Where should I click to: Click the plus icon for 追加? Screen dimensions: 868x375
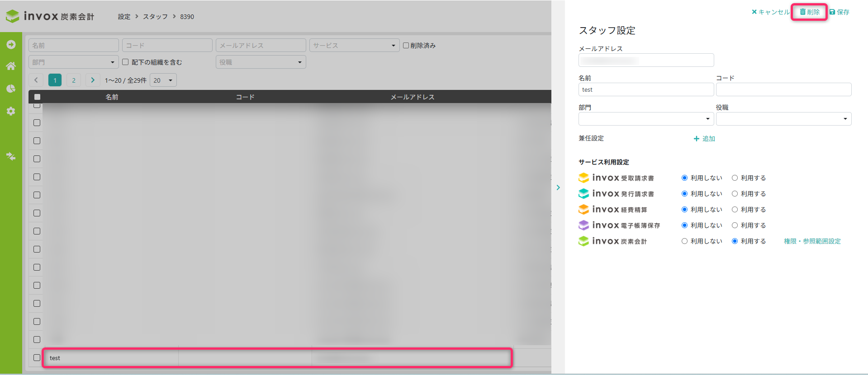(x=697, y=139)
